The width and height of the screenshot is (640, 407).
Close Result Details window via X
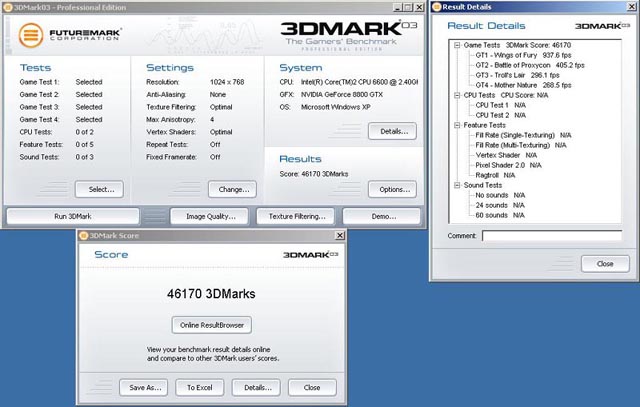click(631, 7)
